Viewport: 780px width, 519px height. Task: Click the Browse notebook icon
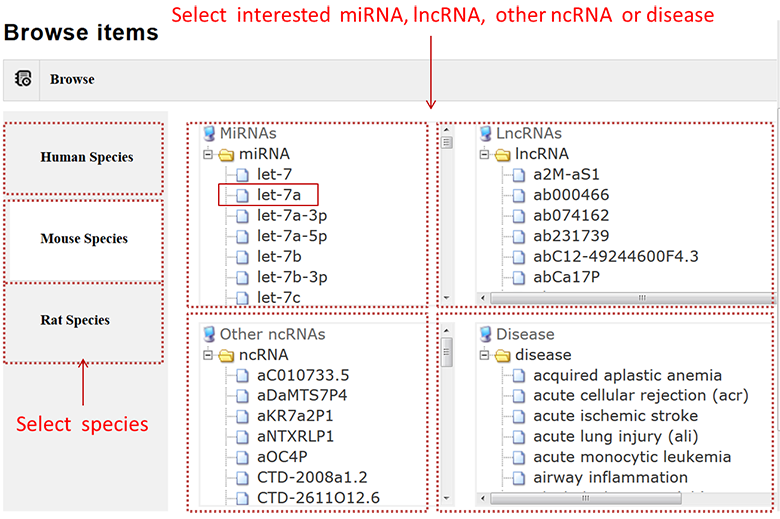[23, 79]
